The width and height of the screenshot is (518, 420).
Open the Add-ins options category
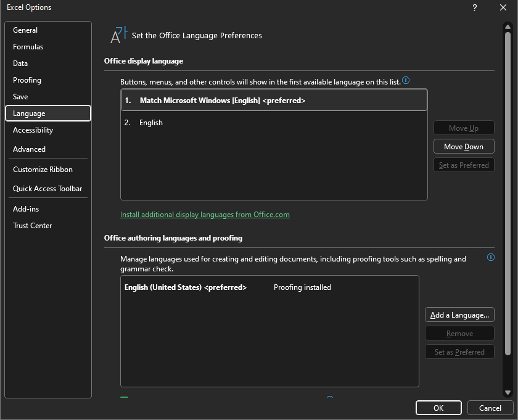click(48, 209)
